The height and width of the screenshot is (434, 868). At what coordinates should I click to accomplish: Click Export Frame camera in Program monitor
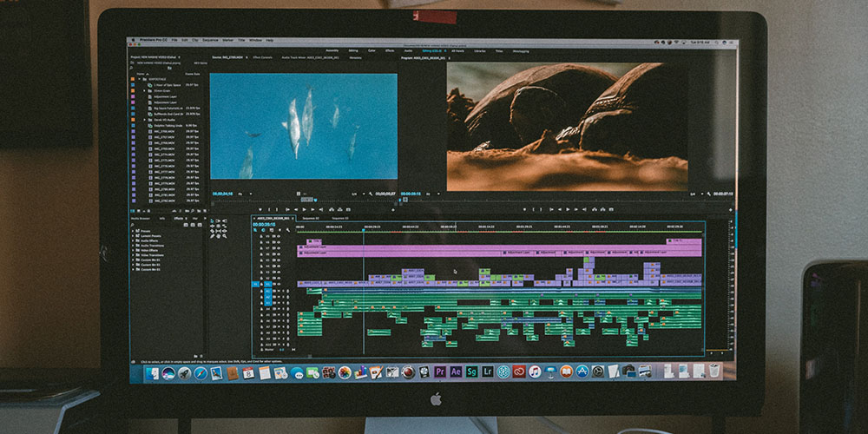610,210
